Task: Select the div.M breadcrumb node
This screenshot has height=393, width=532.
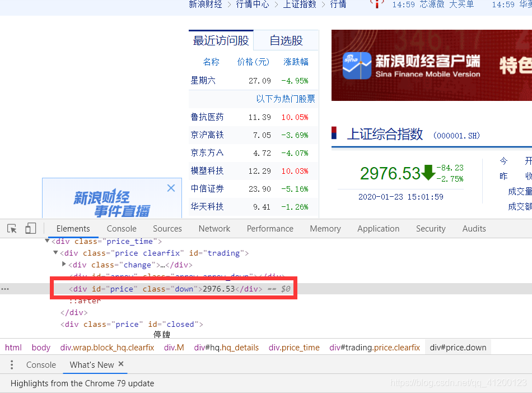Action: coord(174,348)
